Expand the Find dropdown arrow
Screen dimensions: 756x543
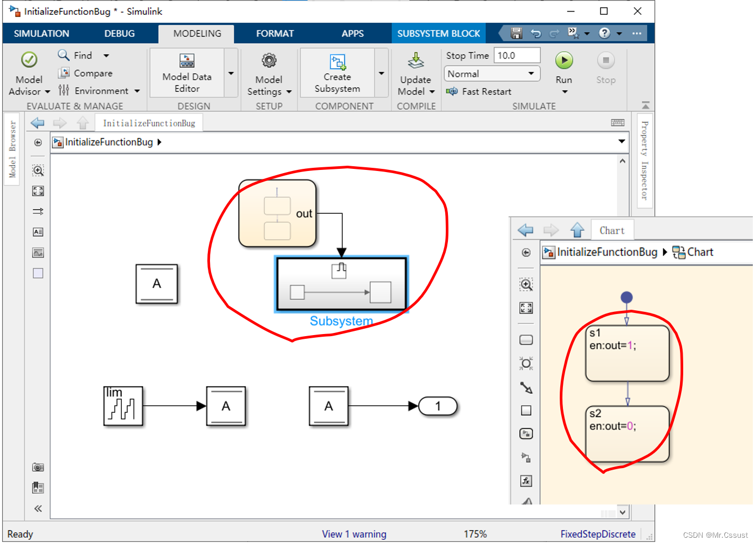click(106, 55)
